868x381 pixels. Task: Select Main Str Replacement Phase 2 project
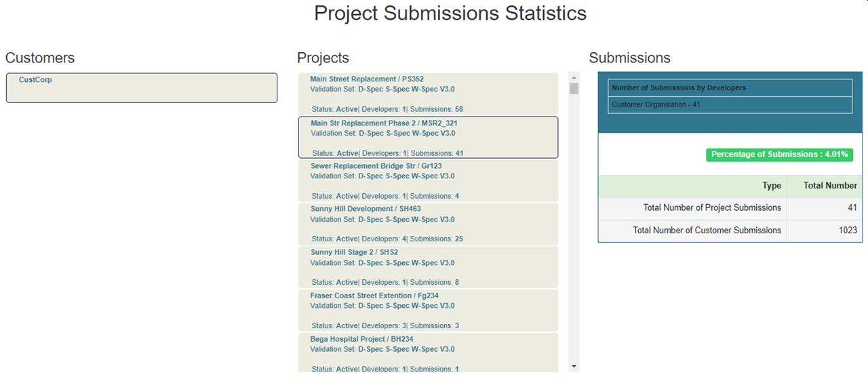click(427, 138)
